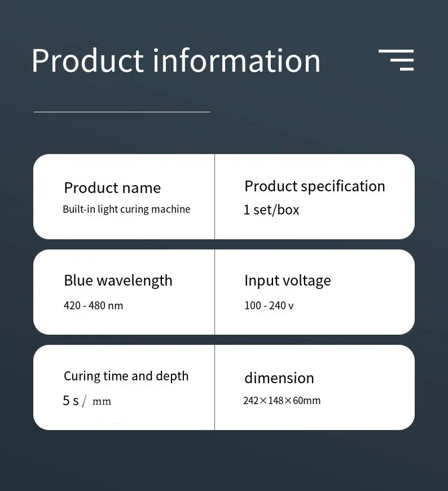Image resolution: width=448 pixels, height=491 pixels.
Task: Click the "mm" unit beside "5 s /"
Action: pyautogui.click(x=102, y=402)
